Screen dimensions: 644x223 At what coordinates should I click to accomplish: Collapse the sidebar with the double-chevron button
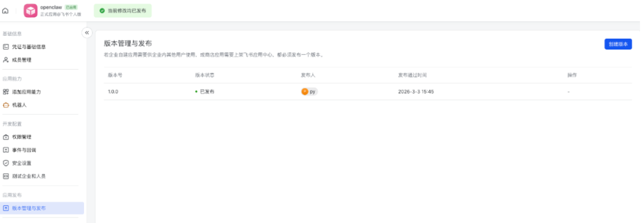tap(86, 33)
